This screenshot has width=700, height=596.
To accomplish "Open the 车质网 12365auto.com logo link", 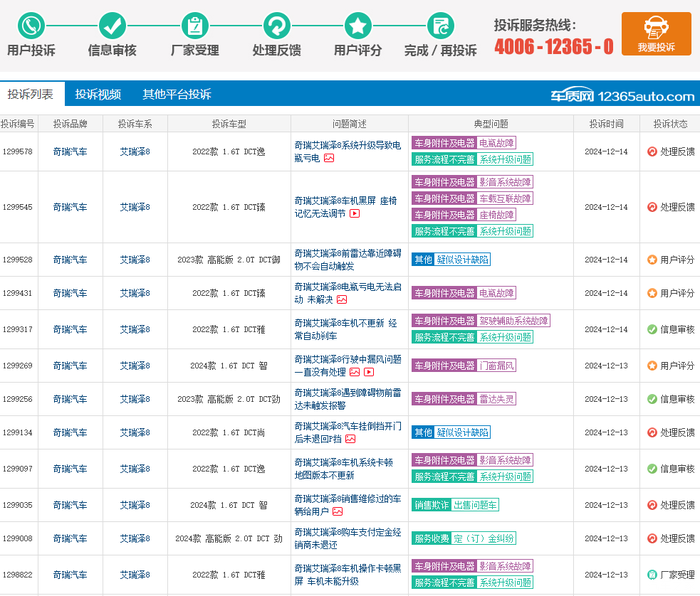I will [636, 96].
